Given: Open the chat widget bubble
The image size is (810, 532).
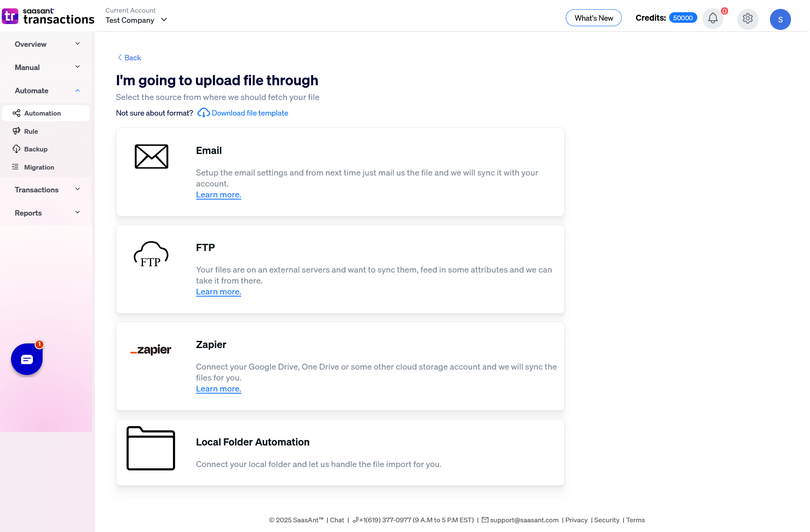Looking at the screenshot, I should point(27,359).
